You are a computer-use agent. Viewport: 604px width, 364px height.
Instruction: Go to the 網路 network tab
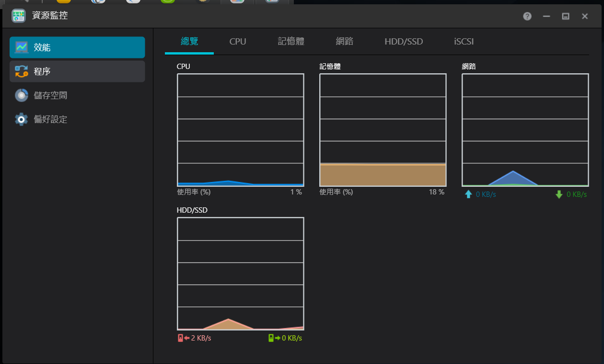[345, 42]
